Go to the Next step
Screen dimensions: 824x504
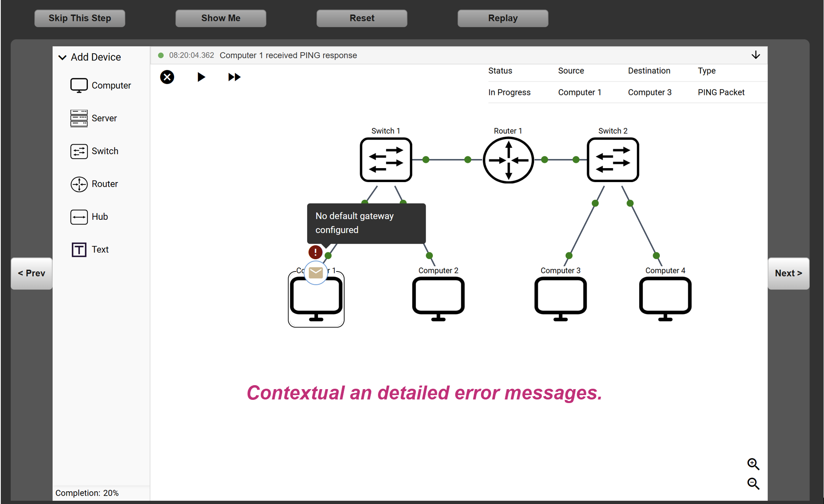point(788,273)
